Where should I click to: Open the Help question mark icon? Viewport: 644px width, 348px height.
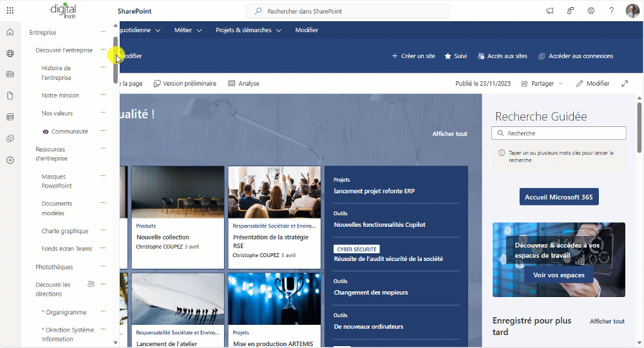[x=611, y=11]
